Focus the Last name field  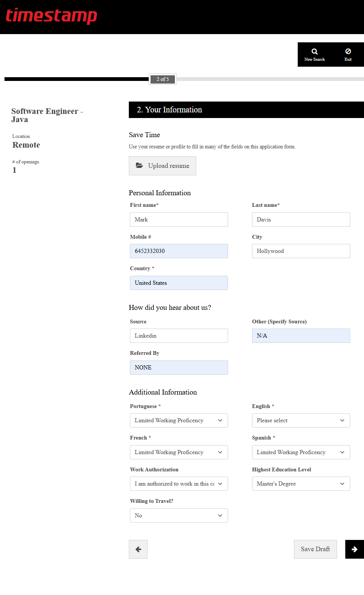tap(301, 220)
